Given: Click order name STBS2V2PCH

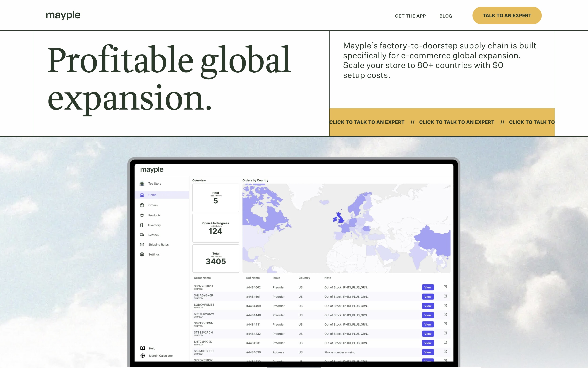Looking at the screenshot, I should (x=203, y=332).
